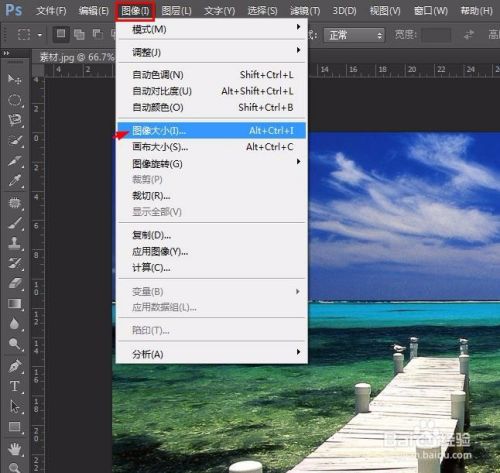Select the Eyedropper tool
The width and height of the screenshot is (500, 473).
(14, 180)
